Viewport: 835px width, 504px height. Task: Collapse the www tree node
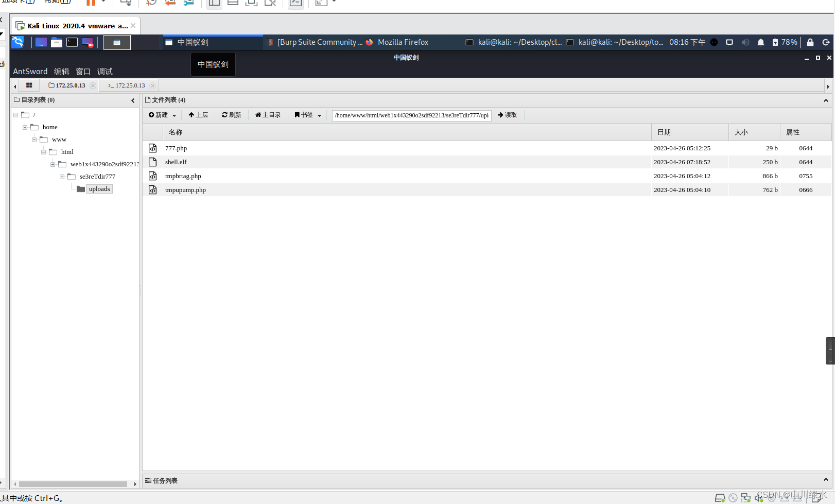point(34,140)
